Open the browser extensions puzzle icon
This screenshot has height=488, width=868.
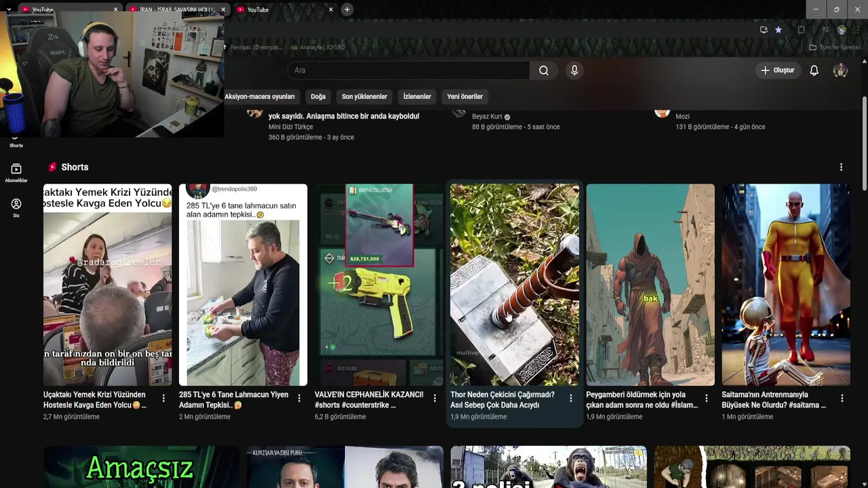(801, 30)
